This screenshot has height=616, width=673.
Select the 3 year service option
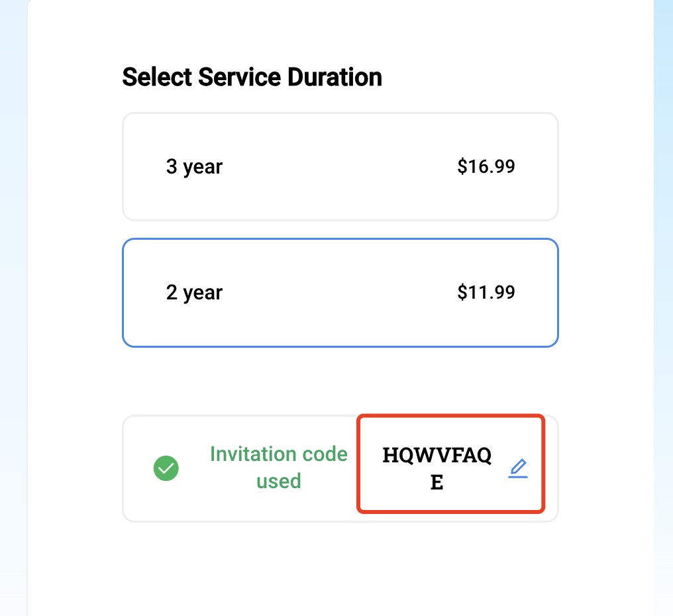pos(340,166)
